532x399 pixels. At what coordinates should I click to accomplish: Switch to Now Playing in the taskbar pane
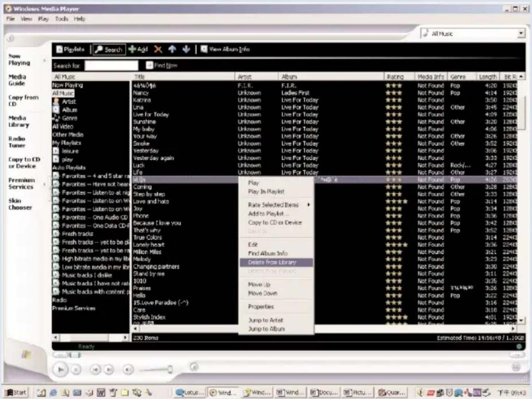coord(19,60)
